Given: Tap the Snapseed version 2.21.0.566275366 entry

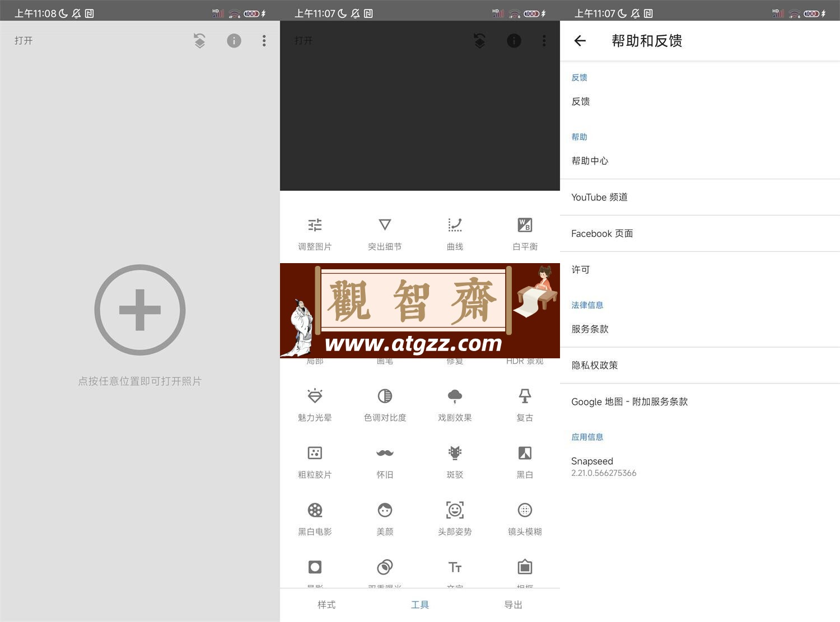Looking at the screenshot, I should pyautogui.click(x=700, y=466).
